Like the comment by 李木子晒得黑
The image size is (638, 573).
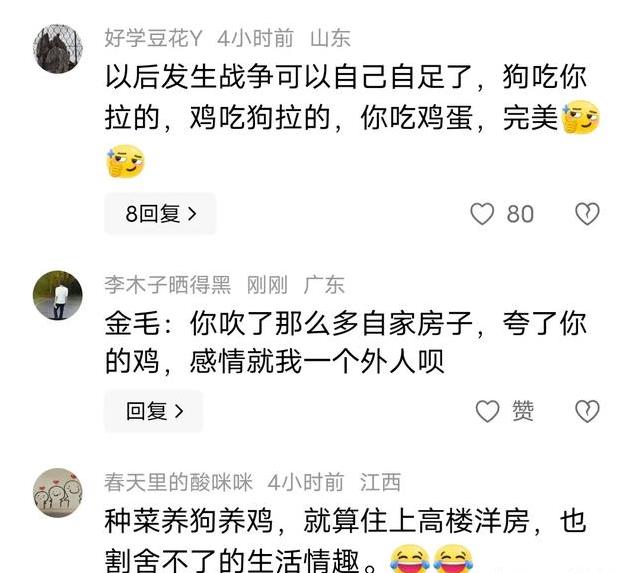(x=487, y=411)
